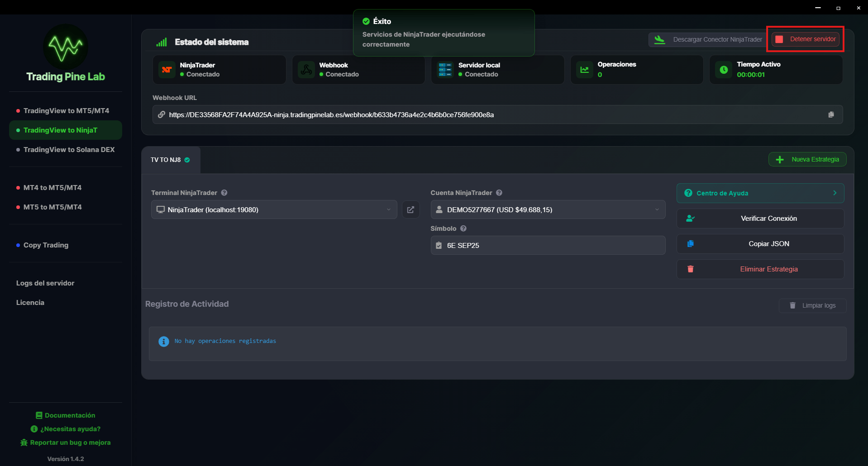The height and width of the screenshot is (466, 868).
Task: Click the Símbolo input showing 6E SEP25
Action: (547, 245)
